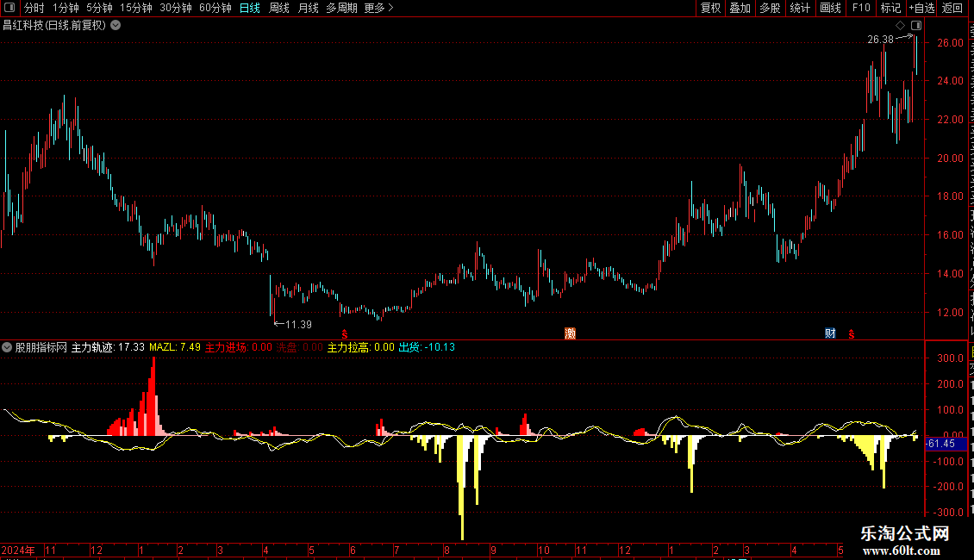Click the 返回 back button
Viewport: 974px width, 560px height.
[952, 8]
